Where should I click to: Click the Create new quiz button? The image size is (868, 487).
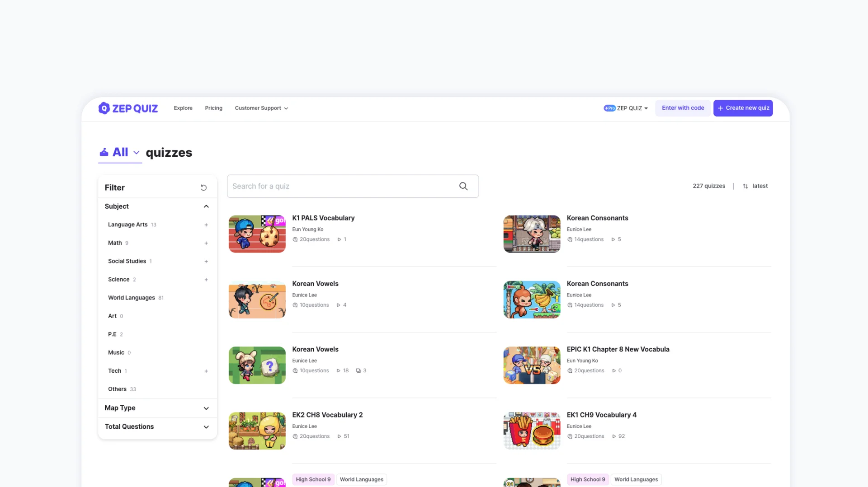[x=743, y=108]
